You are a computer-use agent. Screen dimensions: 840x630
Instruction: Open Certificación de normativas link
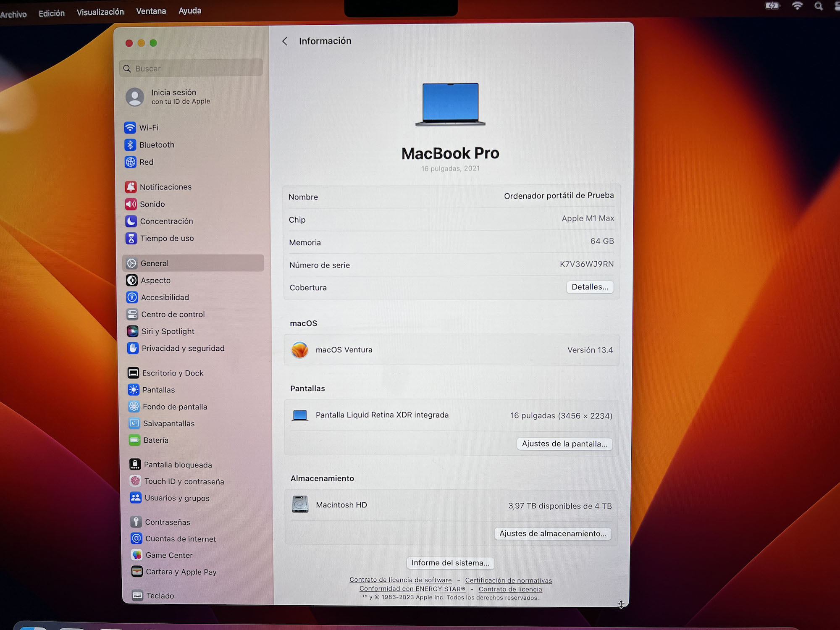tap(508, 580)
